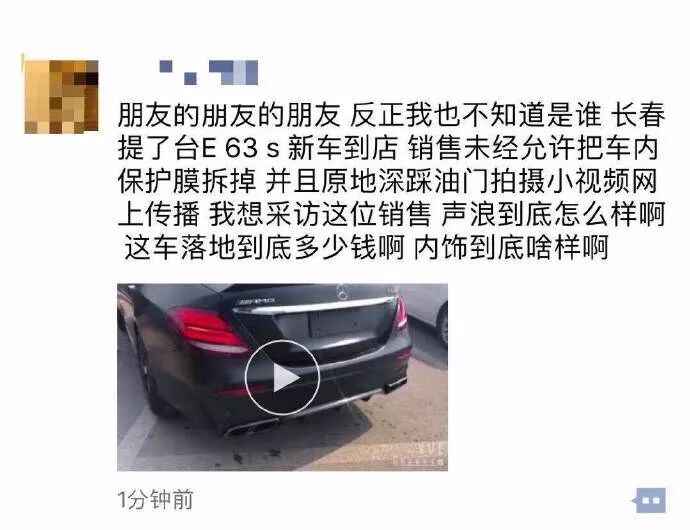Tap the AMG badge on the trunk lid
Screen dimensions: 690x530
[x=256, y=302]
